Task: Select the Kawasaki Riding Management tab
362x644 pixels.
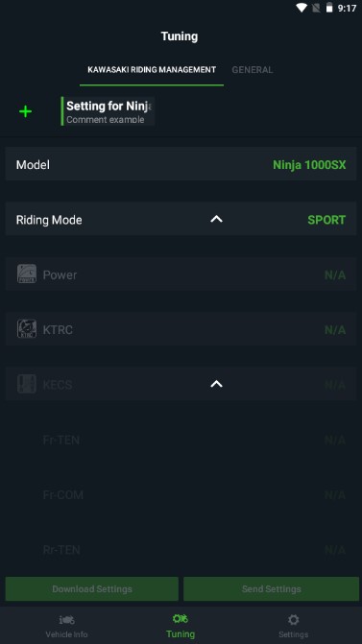Action: point(152,70)
